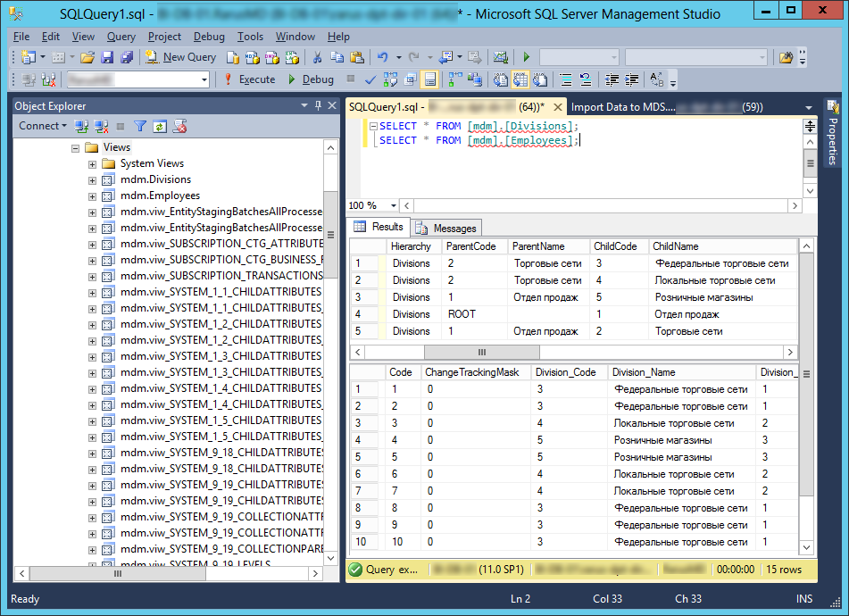Open an Analysis Services DMX Query
The image size is (849, 616).
click(271, 57)
